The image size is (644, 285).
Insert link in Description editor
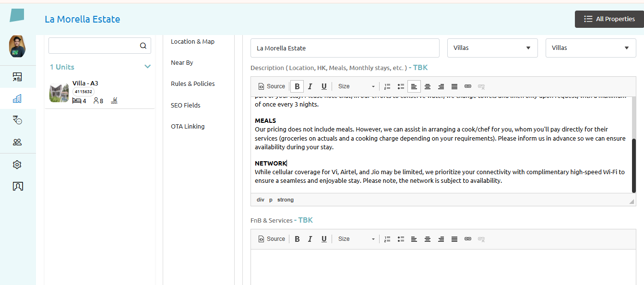click(468, 86)
